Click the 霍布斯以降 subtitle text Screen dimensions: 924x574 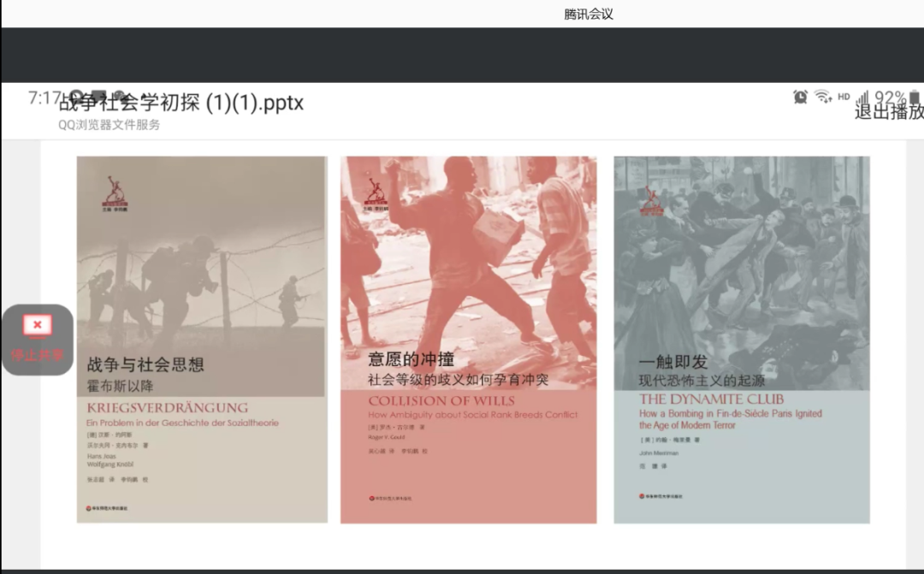(x=121, y=386)
